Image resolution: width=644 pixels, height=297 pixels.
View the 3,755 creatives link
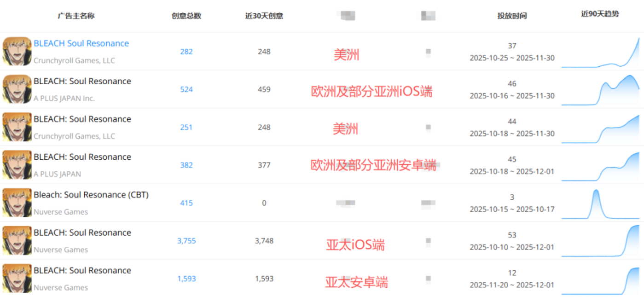click(x=186, y=241)
